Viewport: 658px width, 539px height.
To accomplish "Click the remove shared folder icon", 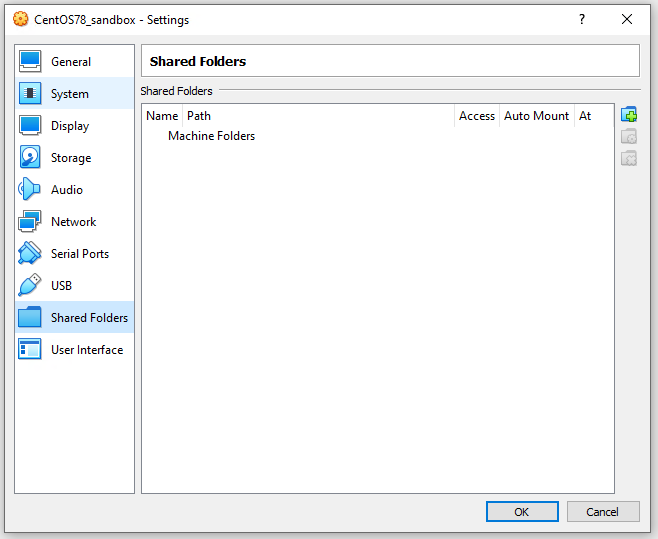I will click(x=629, y=159).
